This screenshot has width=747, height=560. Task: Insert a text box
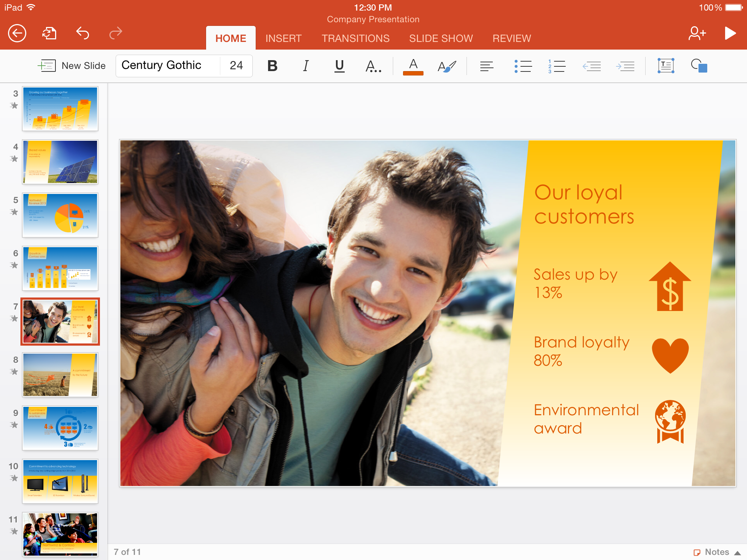(665, 66)
